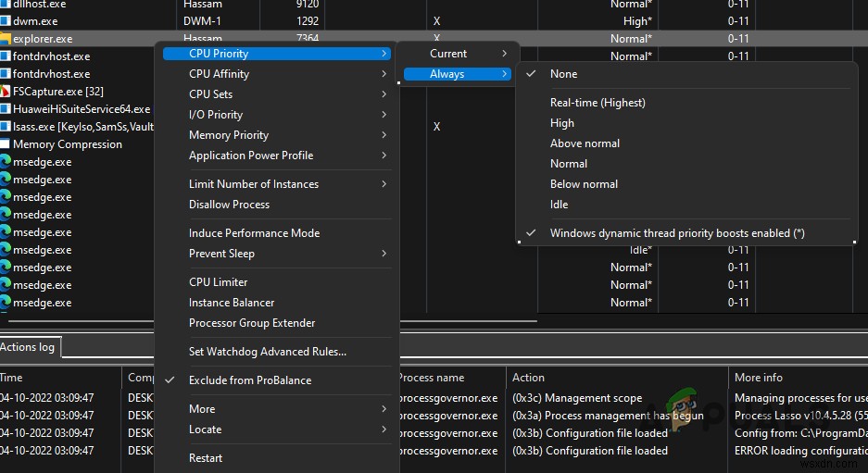This screenshot has width=868, height=473.
Task: Click Restart in the context menu
Action: 206,458
